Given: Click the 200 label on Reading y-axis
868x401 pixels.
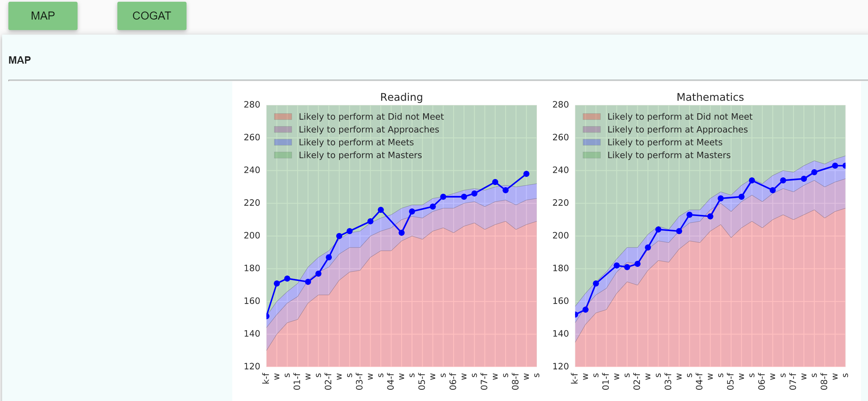Looking at the screenshot, I should coord(252,235).
